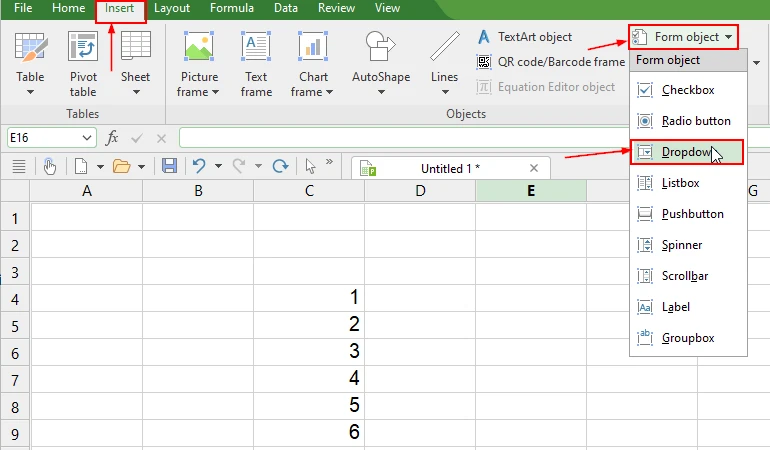Screen dimensions: 770x450
Task: Open the Chart frame dropdown
Action: tap(313, 92)
